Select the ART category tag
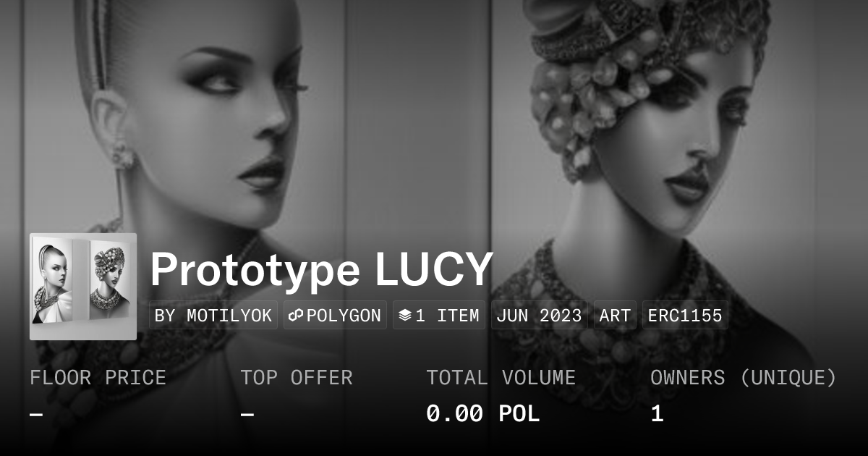868x456 pixels. point(615,316)
